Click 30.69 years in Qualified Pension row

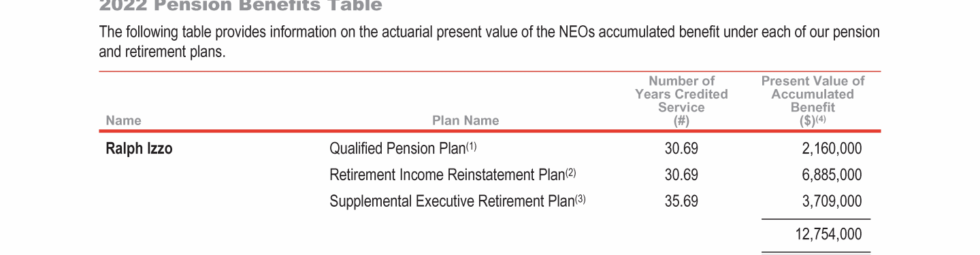(681, 148)
